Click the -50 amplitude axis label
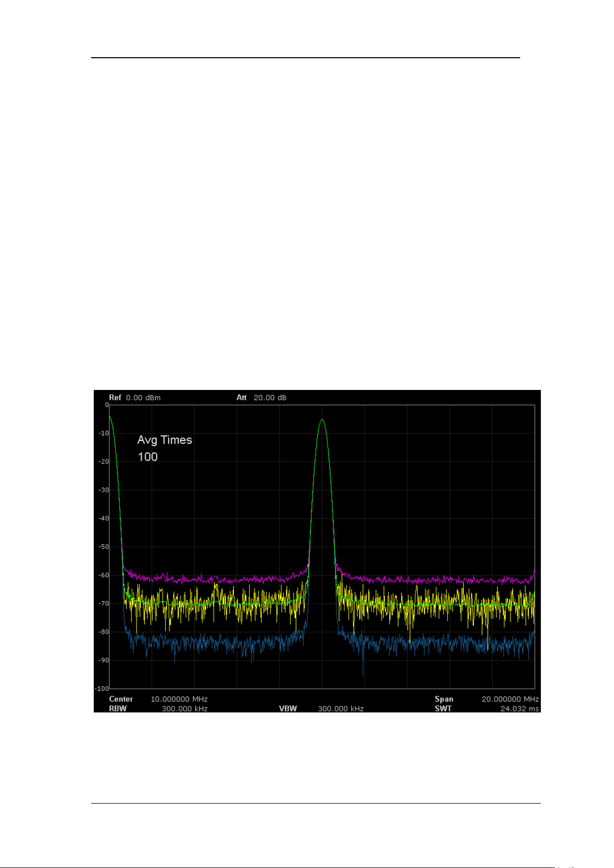The width and height of the screenshot is (614, 868). 104,547
